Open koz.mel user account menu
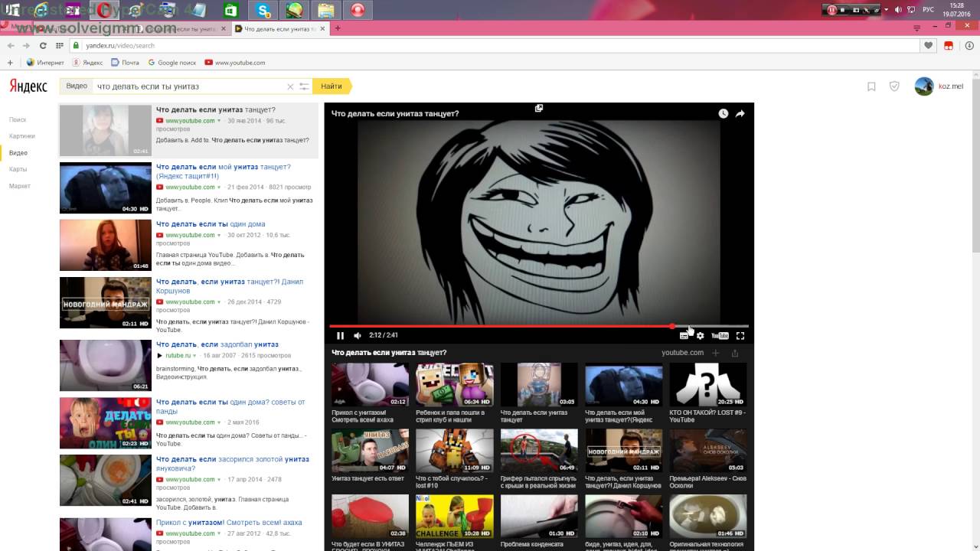 pos(939,86)
